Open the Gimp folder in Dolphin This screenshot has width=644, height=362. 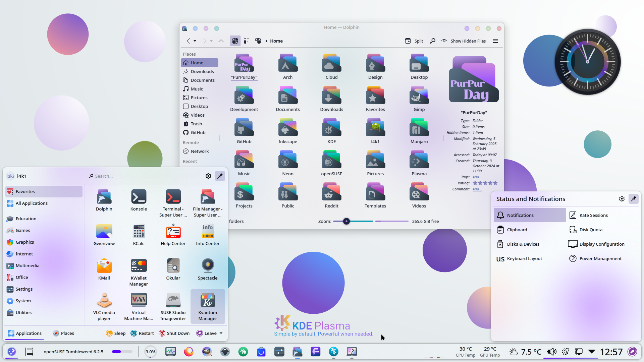click(x=419, y=99)
